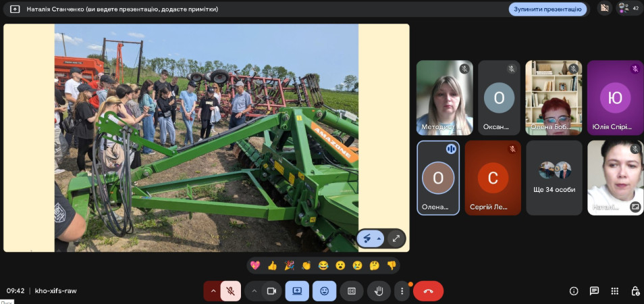Send the heart emoji reaction
The image size is (644, 304).
click(255, 265)
